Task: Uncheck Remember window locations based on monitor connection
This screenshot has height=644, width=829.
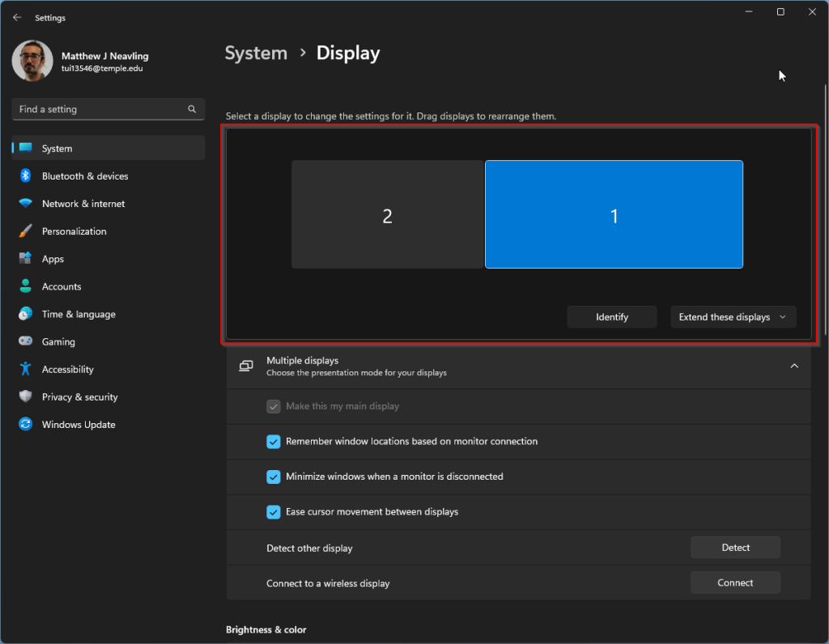Action: pos(274,442)
